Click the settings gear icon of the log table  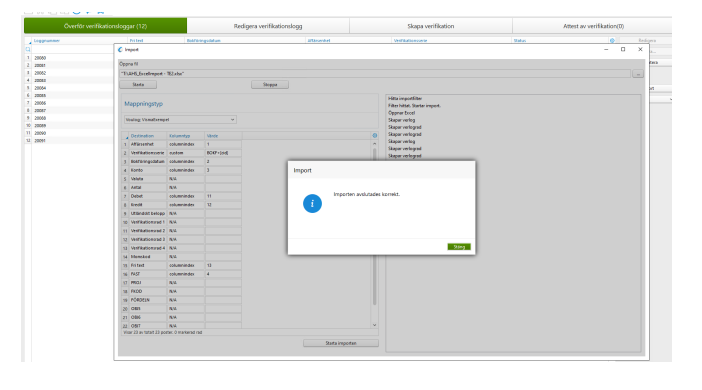pos(612,40)
